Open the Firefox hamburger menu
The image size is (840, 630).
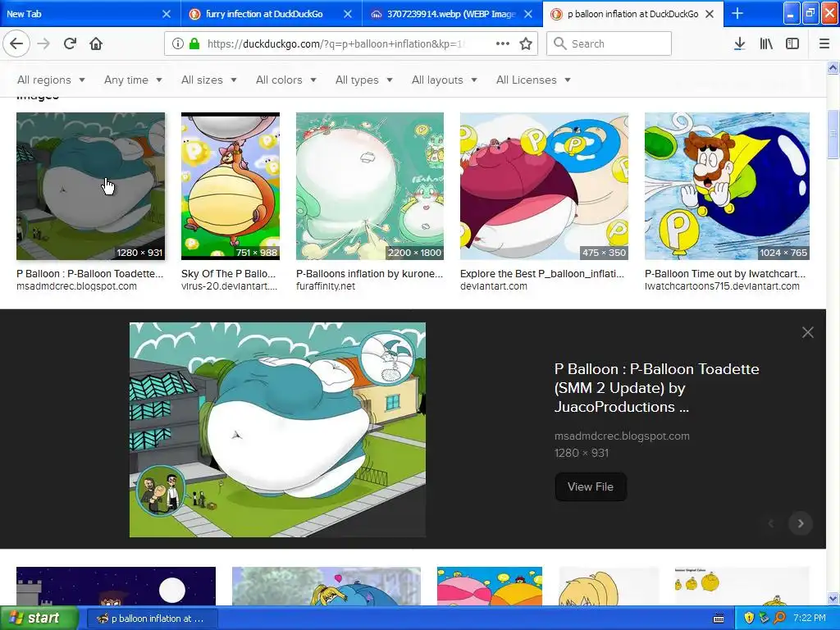(824, 43)
